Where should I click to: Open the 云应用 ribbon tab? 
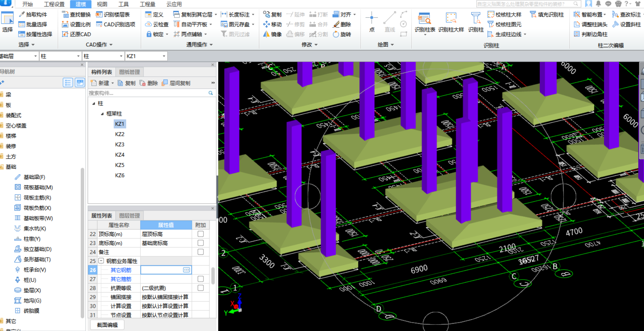pyautogui.click(x=174, y=4)
